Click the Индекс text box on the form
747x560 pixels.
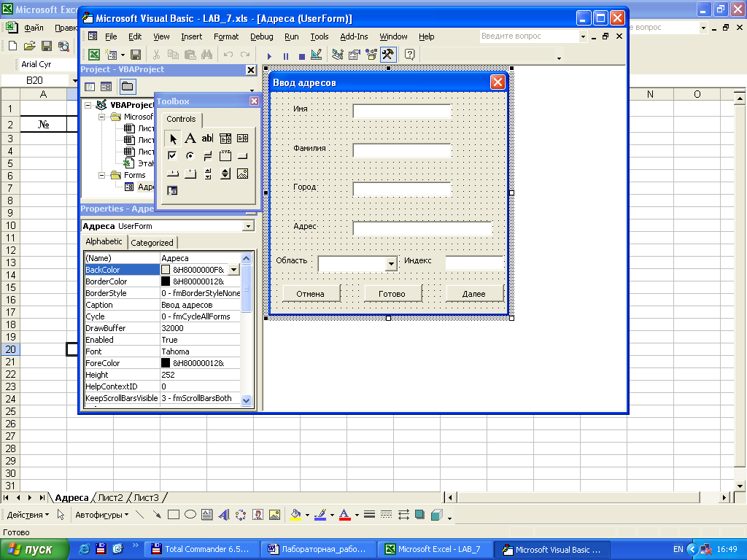(474, 262)
